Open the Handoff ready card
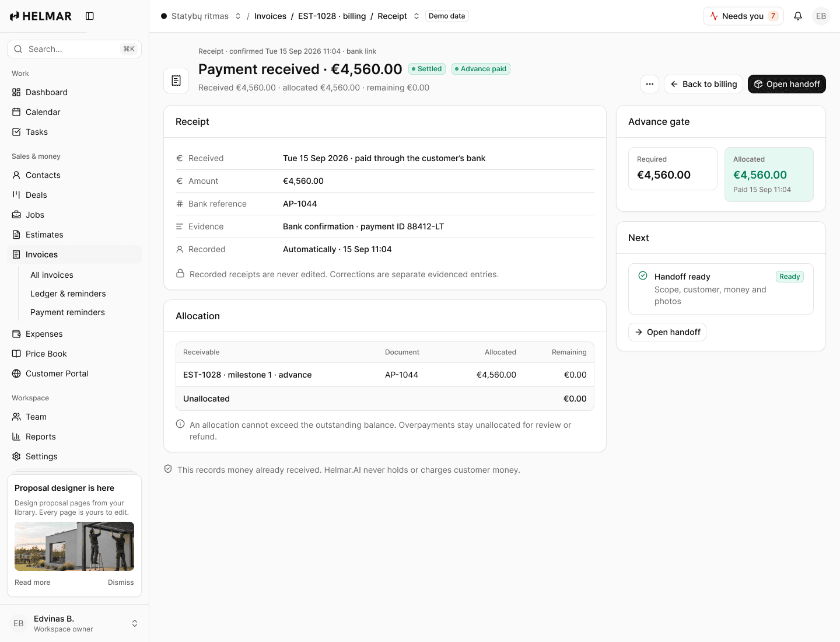The width and height of the screenshot is (840, 642). click(721, 289)
